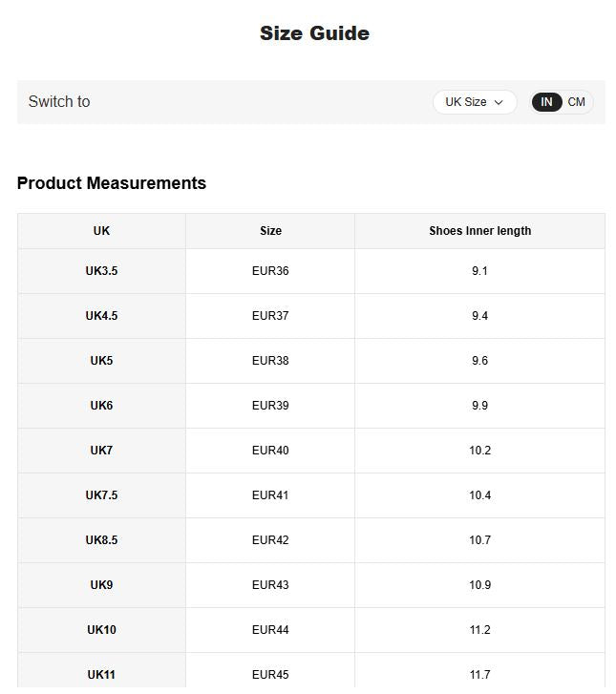This screenshot has width=616, height=694.
Task: Click the 11.7 inner length value
Action: 480,675
